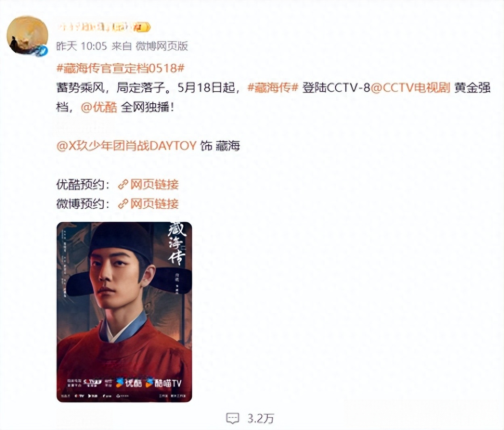Open the inline #藏海传# hashtag
Image resolution: width=504 pixels, height=430 pixels.
tap(273, 87)
